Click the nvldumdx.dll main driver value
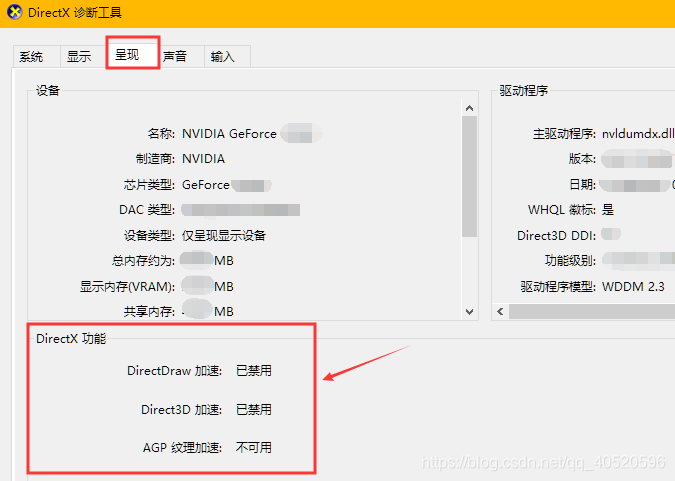 (x=638, y=134)
